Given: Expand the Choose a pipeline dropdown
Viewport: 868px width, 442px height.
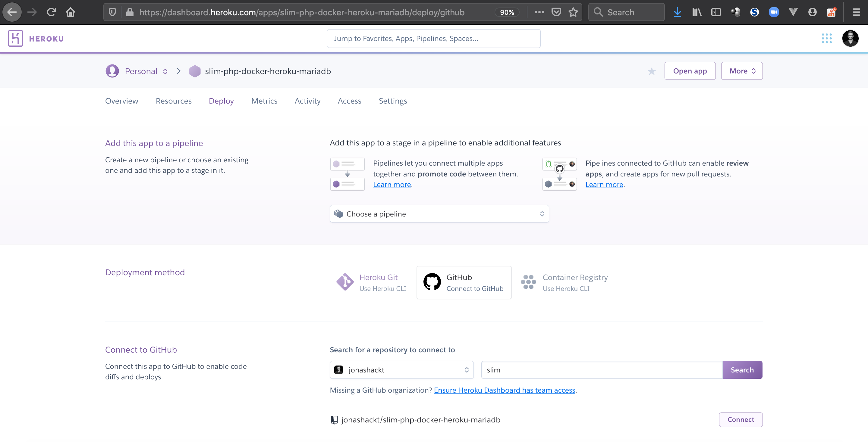Looking at the screenshot, I should pyautogui.click(x=439, y=214).
